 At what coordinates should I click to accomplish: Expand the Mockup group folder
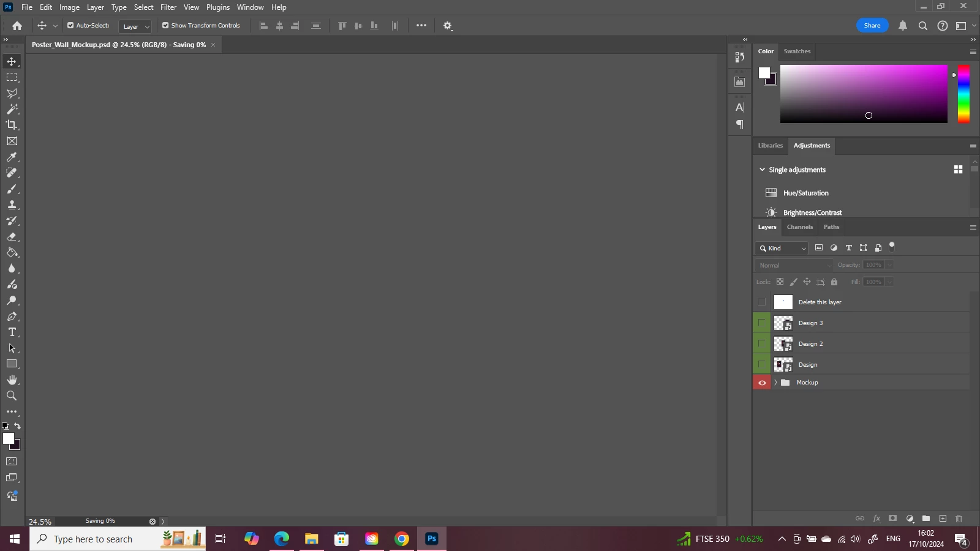click(x=775, y=383)
